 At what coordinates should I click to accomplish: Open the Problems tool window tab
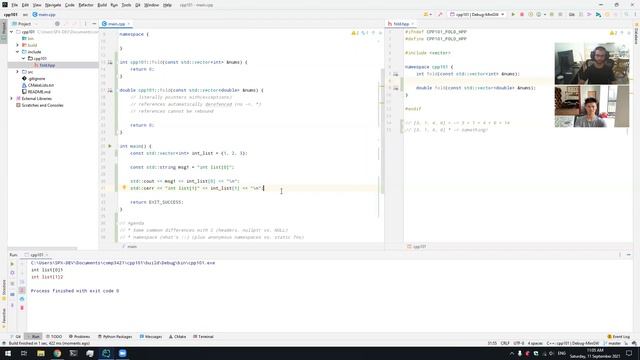[79, 336]
